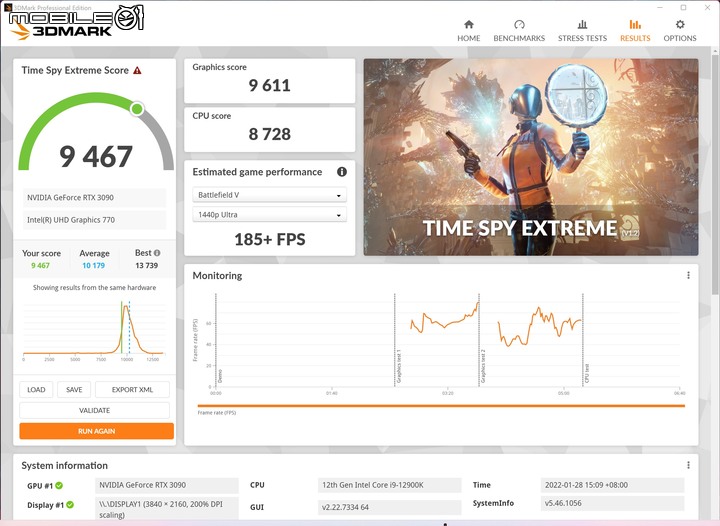Click the Time Spy Extreme thumbnail image
720x526 pixels.
coord(531,157)
